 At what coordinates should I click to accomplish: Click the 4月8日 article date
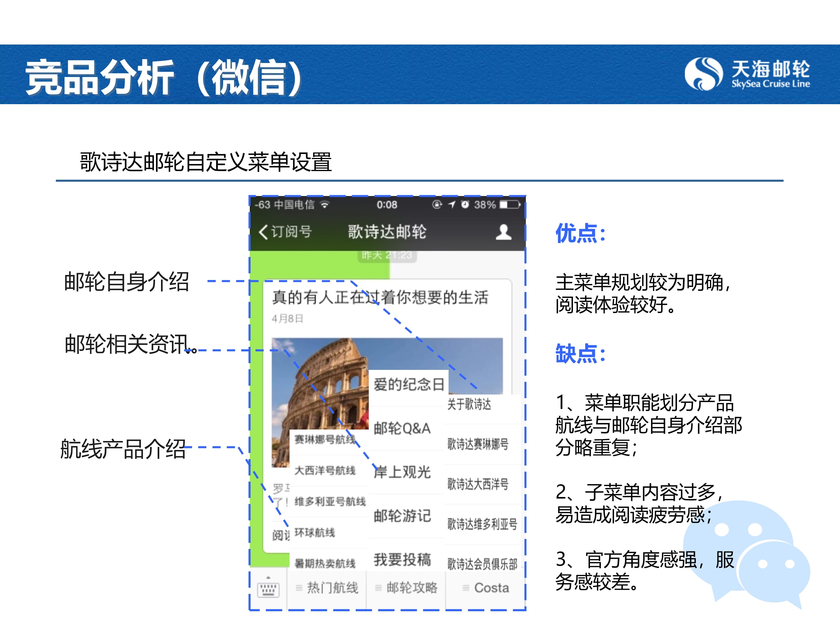pyautogui.click(x=288, y=319)
